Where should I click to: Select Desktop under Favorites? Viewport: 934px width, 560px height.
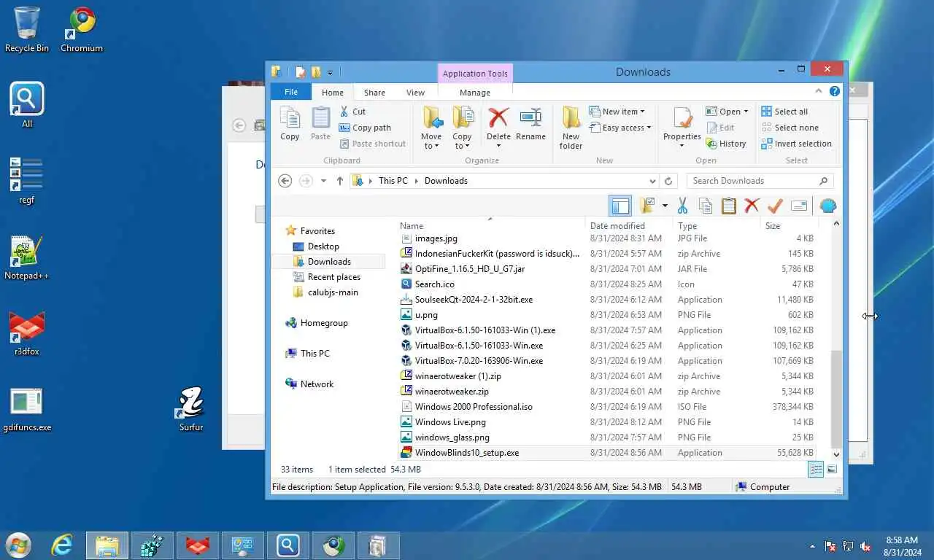coord(323,246)
